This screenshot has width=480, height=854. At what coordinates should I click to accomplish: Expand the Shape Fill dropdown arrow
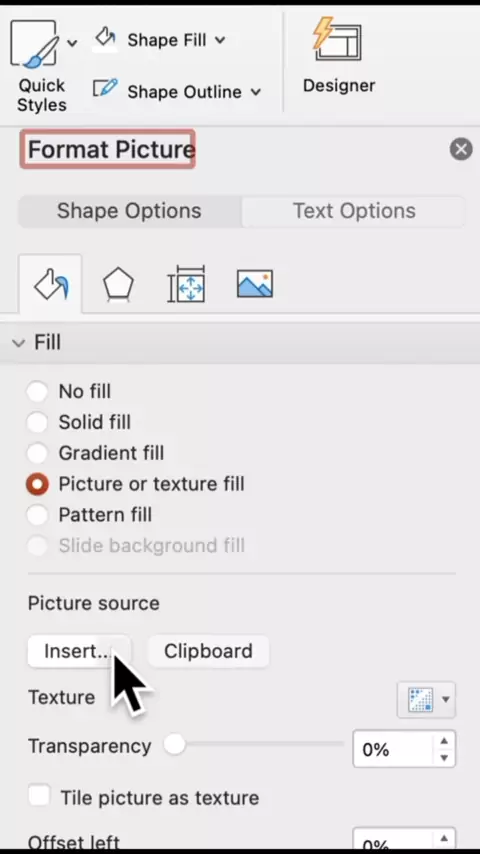tap(220, 40)
